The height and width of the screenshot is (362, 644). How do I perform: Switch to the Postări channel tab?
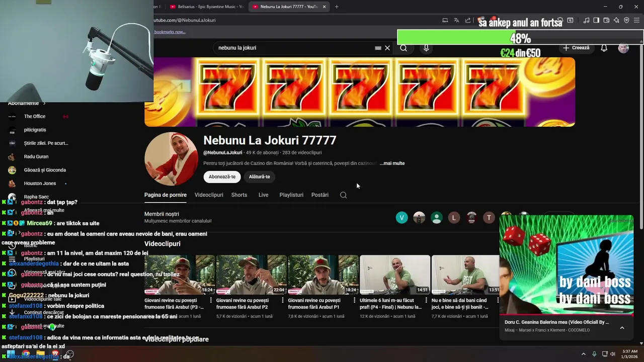pos(320,195)
